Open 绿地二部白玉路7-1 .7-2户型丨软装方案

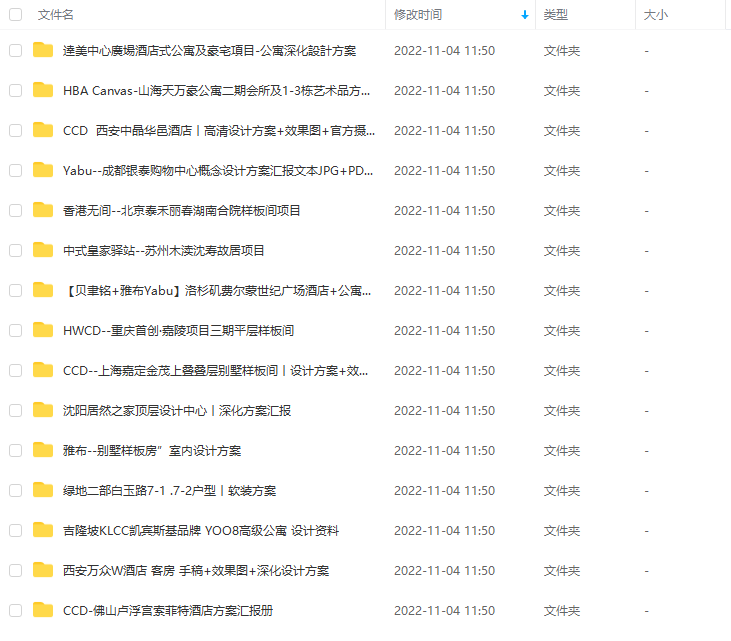tap(169, 492)
